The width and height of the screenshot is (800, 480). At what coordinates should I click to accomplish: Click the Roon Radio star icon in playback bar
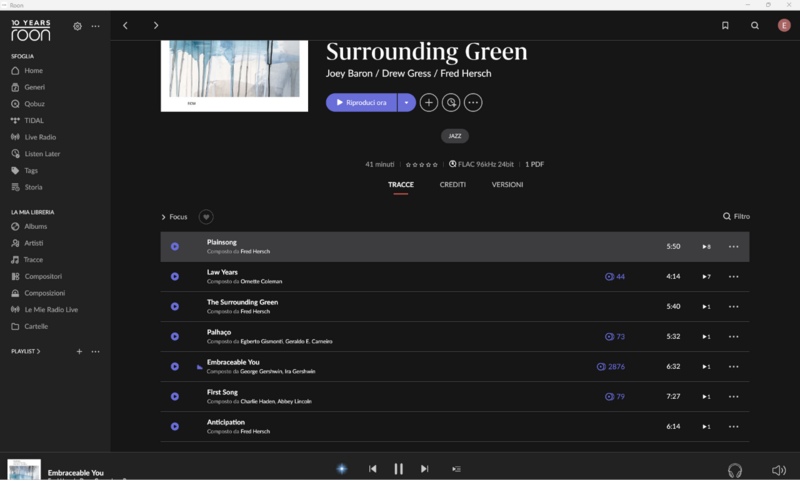(x=341, y=468)
